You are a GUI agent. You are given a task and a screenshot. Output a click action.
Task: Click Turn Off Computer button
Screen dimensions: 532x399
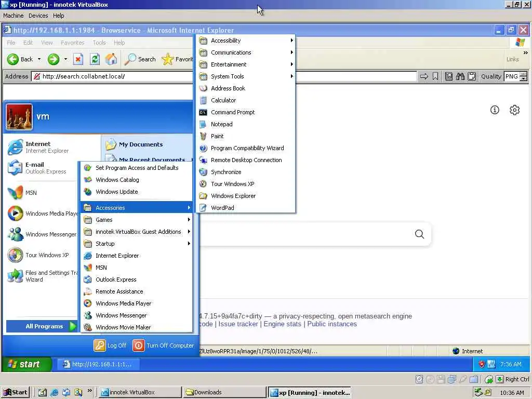164,345
